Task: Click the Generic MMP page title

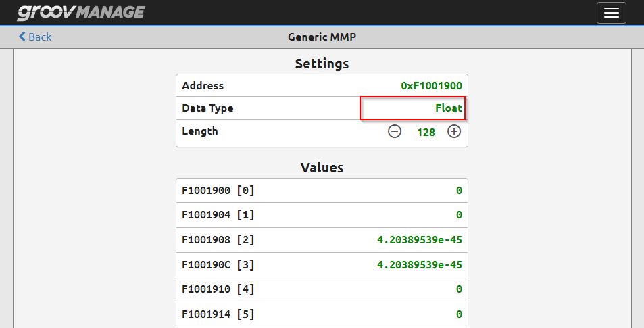Action: pos(322,37)
